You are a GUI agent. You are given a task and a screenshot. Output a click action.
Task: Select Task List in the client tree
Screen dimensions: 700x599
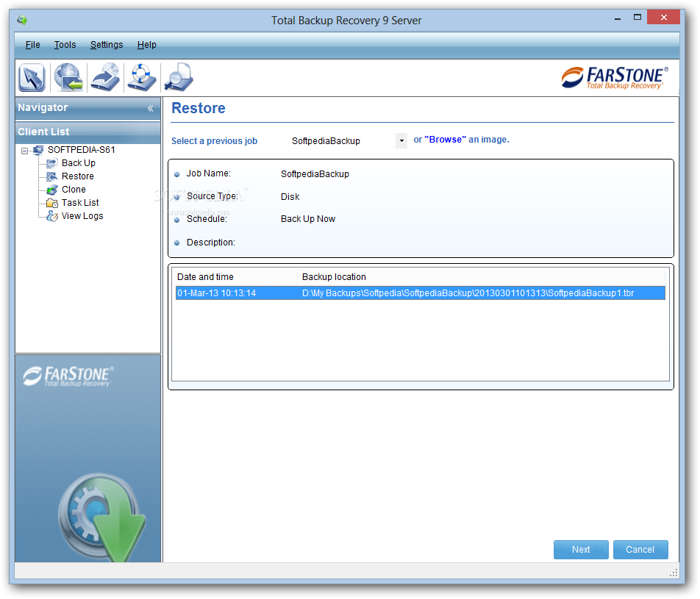[80, 203]
